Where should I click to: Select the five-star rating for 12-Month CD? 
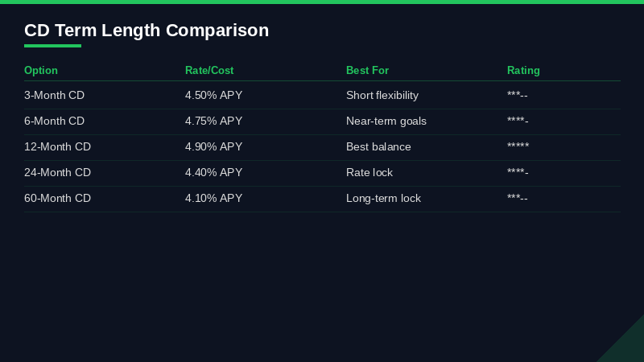(x=518, y=147)
